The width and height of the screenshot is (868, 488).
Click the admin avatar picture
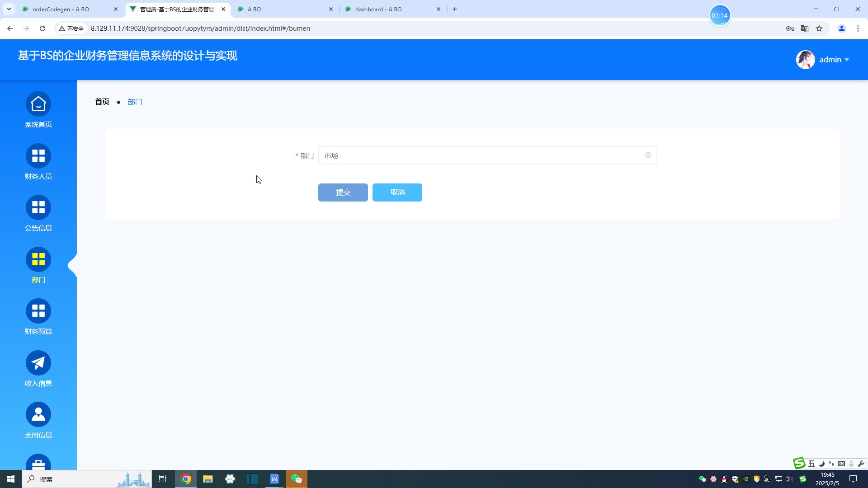pyautogui.click(x=805, y=60)
